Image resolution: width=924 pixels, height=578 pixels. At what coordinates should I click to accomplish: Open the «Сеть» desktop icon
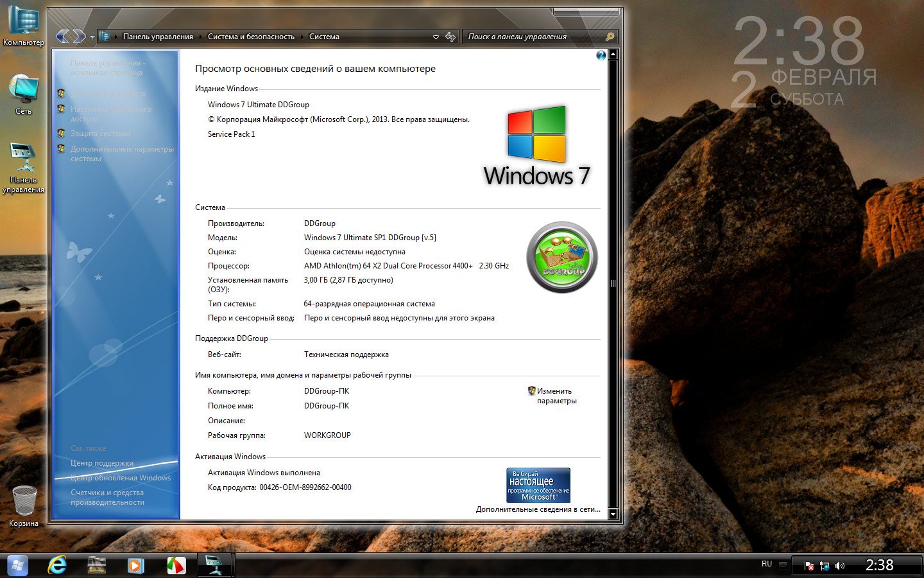tap(24, 94)
